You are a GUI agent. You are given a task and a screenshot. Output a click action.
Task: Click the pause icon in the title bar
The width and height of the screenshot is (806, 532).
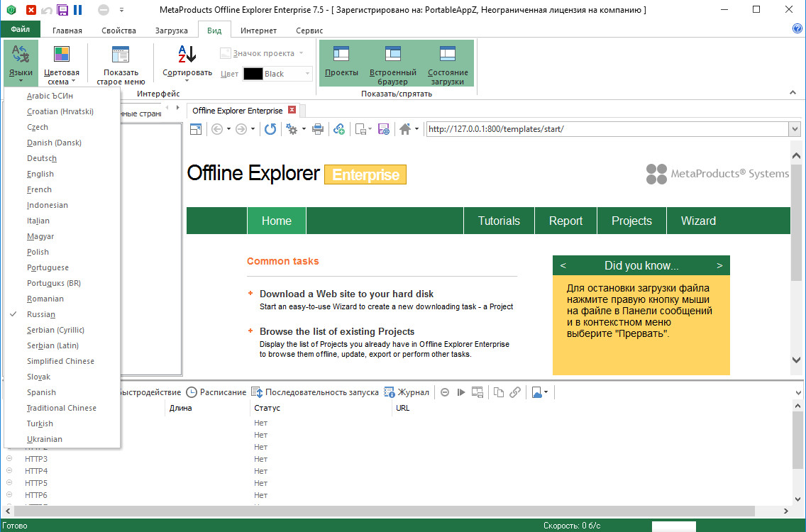(77, 10)
